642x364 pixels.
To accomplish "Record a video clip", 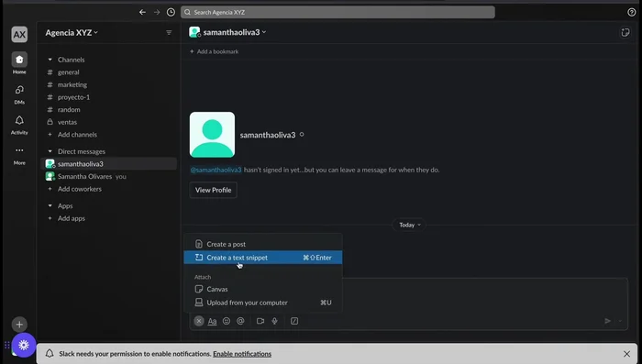I will point(260,321).
